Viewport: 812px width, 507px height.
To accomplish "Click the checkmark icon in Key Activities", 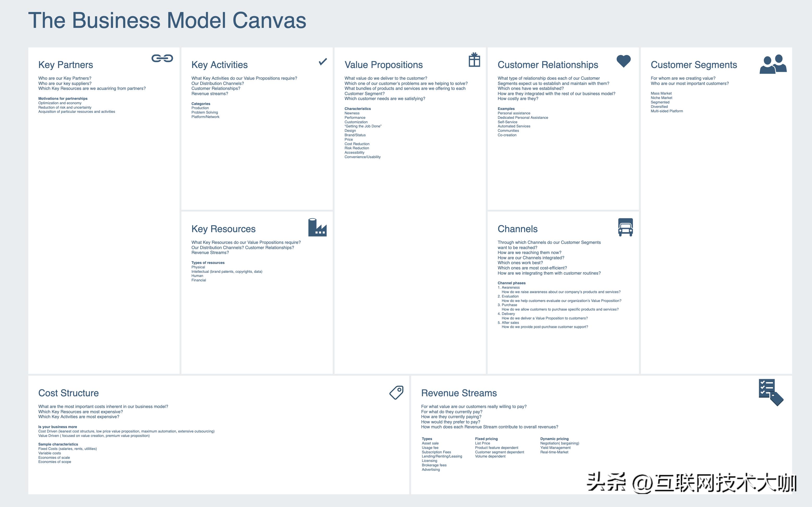I will point(323,61).
